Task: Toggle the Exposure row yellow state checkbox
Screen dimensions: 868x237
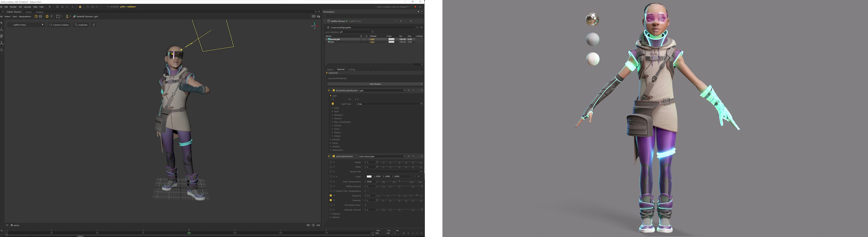Action: (331, 196)
